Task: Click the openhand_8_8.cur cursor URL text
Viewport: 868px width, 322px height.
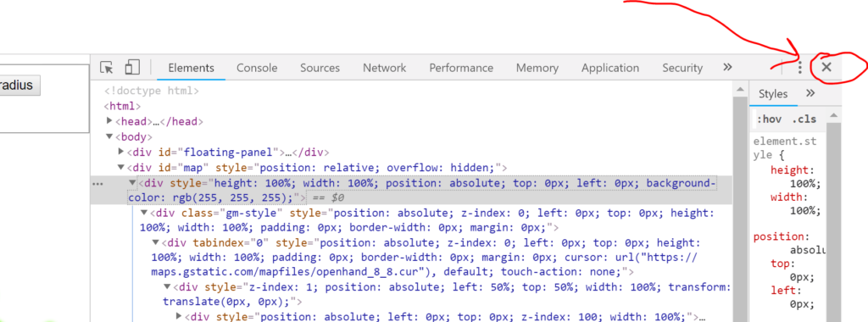Action: point(424,265)
